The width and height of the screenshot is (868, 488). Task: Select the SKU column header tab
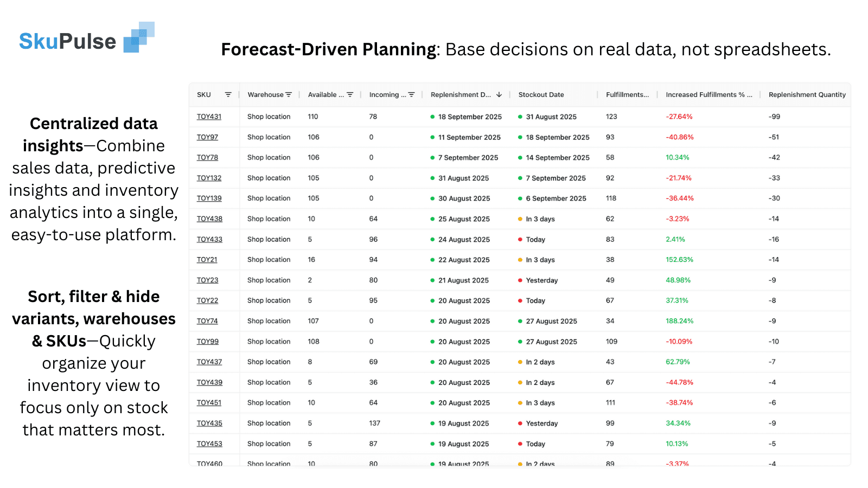point(203,94)
